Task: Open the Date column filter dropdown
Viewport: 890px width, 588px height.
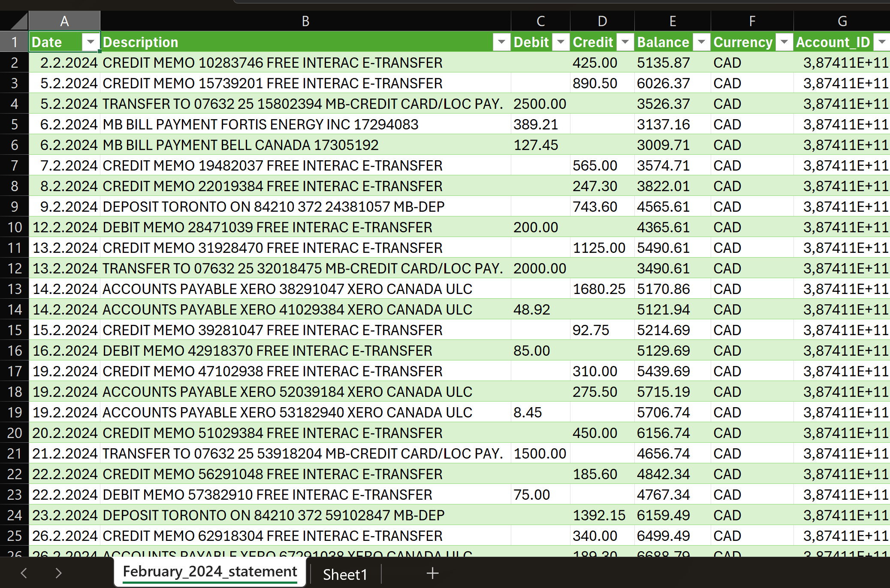Action: click(91, 42)
